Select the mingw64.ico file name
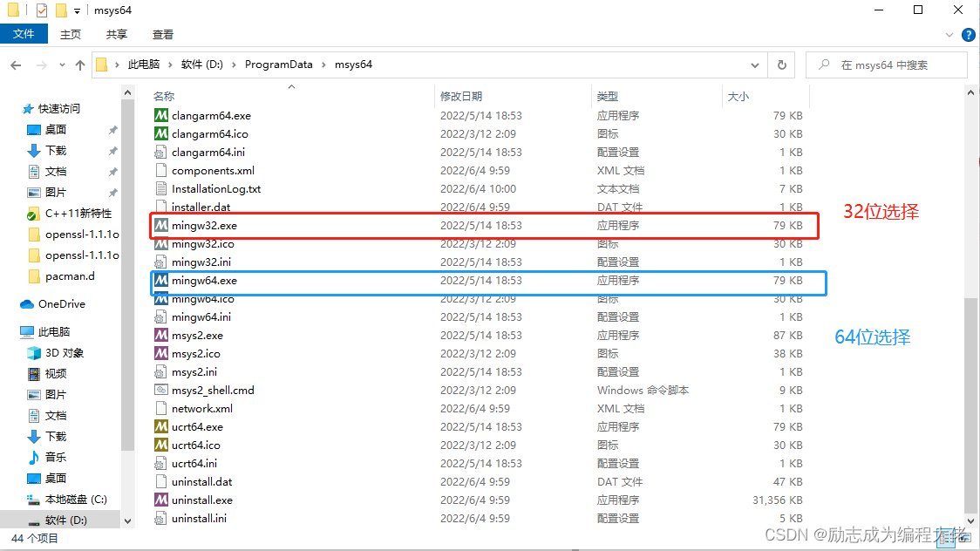Image resolution: width=980 pixels, height=551 pixels. 202,299
